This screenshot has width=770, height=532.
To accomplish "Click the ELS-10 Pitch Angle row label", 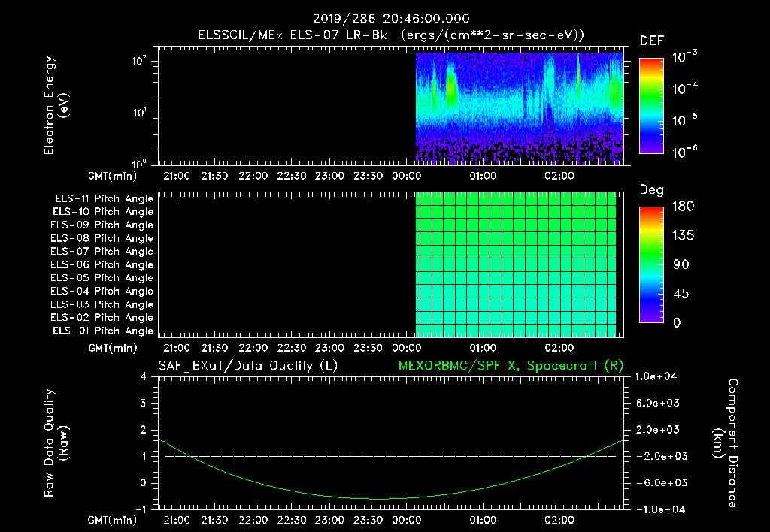I will click(x=103, y=212).
